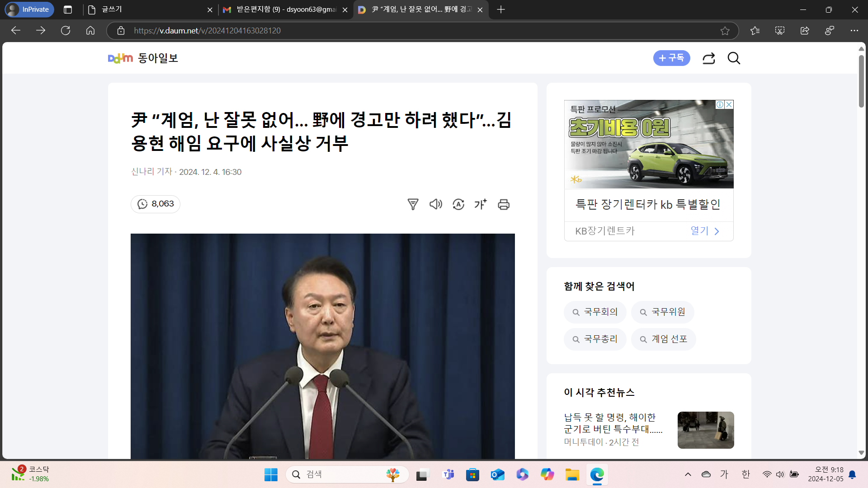Add page to favorites star icon
Image resolution: width=868 pixels, height=488 pixels.
[725, 31]
